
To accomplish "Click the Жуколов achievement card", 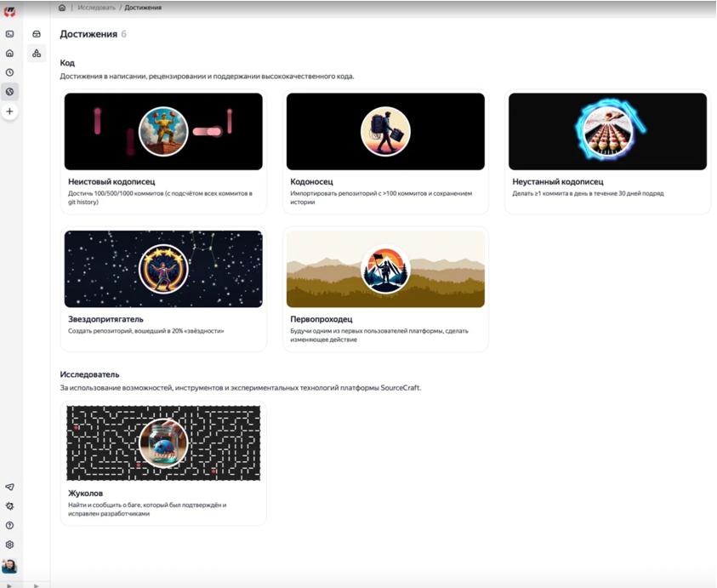I will (163, 463).
